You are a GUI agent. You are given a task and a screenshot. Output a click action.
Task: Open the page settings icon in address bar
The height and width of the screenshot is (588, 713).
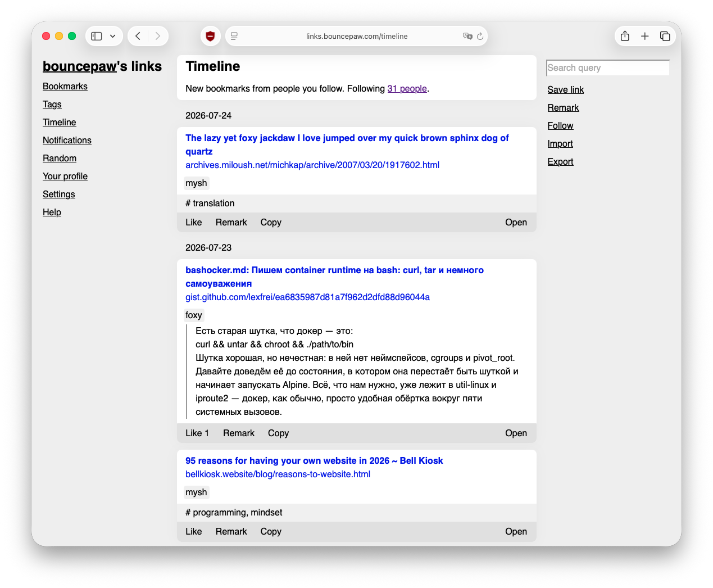pyautogui.click(x=234, y=36)
